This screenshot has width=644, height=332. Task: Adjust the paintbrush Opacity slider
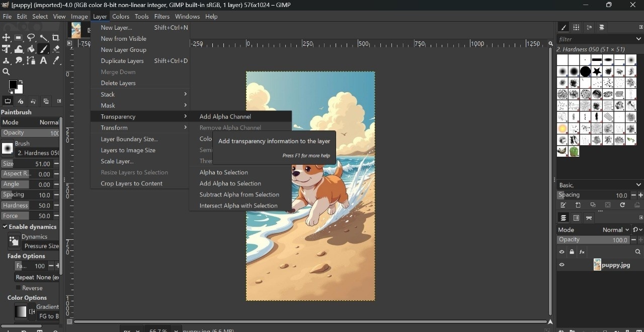tap(30, 133)
